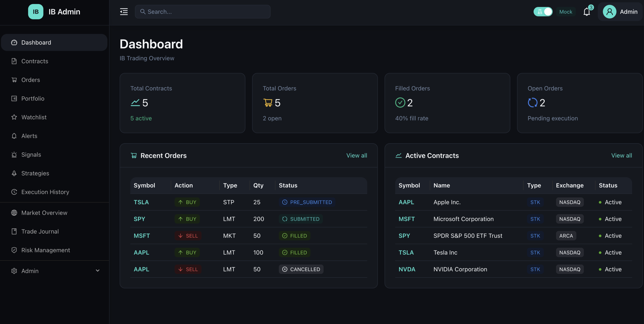Click the Risk Management shield icon

click(14, 250)
